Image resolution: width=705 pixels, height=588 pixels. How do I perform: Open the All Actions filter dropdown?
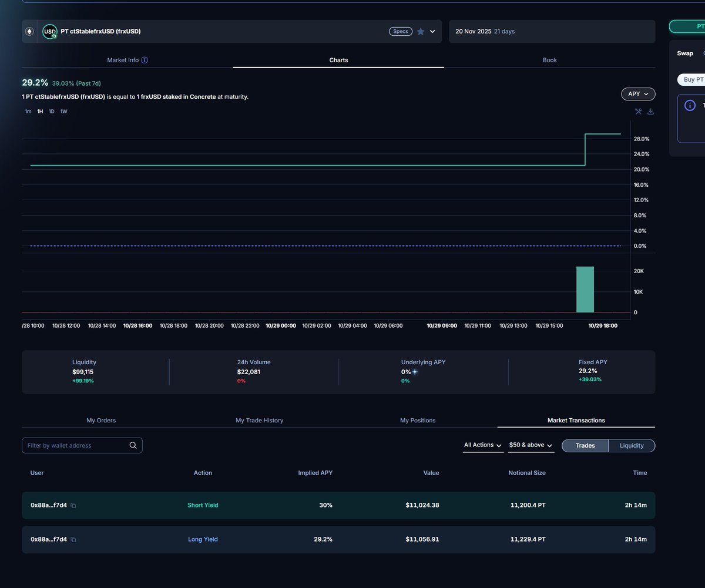[483, 445]
